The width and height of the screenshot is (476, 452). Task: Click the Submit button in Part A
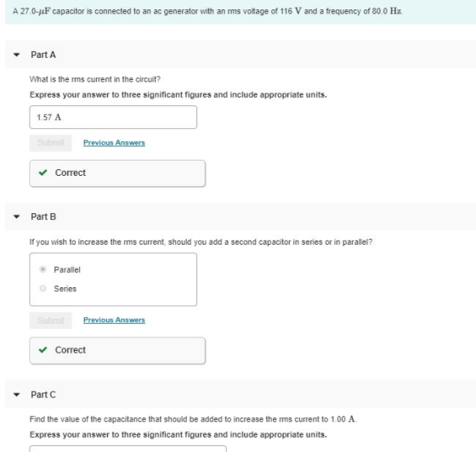point(51,143)
